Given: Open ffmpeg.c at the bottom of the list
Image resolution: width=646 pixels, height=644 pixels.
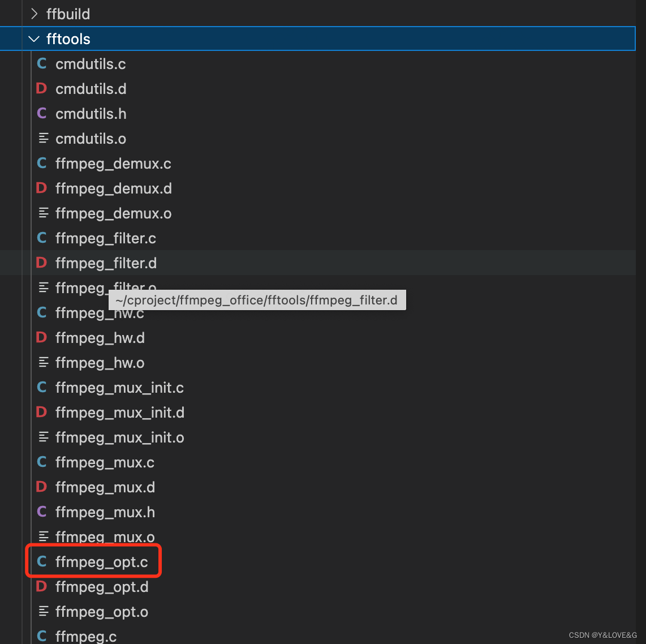Looking at the screenshot, I should pos(86,636).
